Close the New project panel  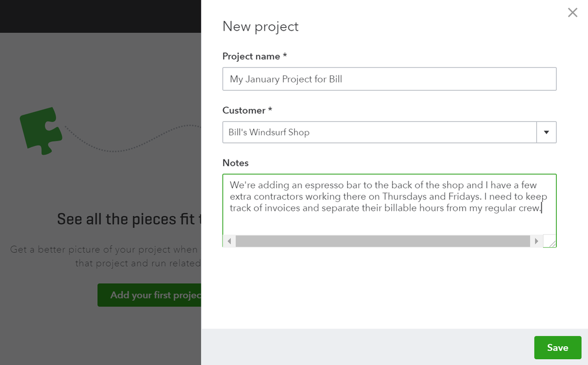(x=572, y=12)
